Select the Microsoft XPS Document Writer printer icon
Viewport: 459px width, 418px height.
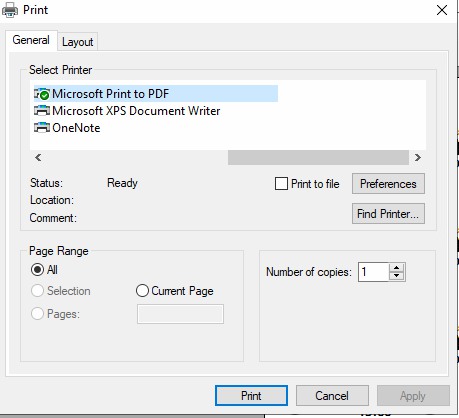click(42, 111)
